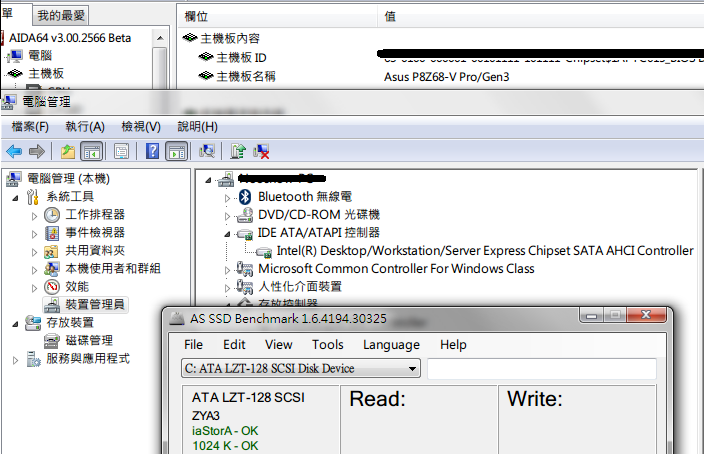Image resolution: width=704 pixels, height=454 pixels.
Task: Expand the 事件檢視器 tree node arrow
Action: pyautogui.click(x=35, y=234)
